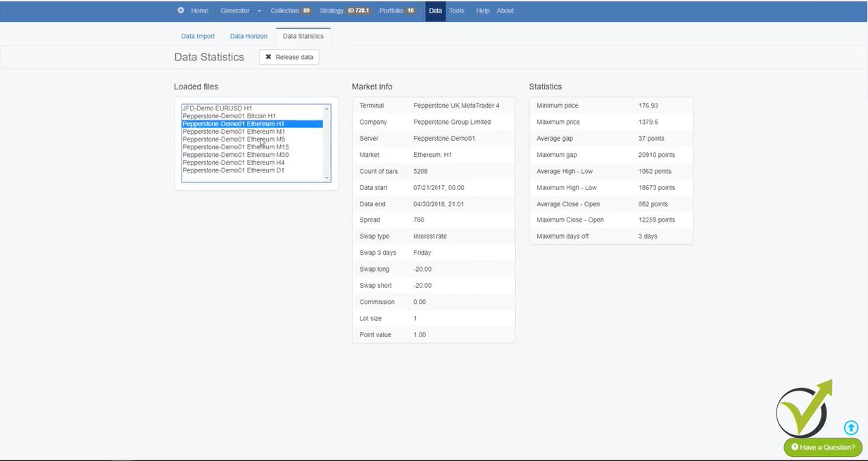Viewport: 868px width, 461px height.
Task: Go to the Home page link
Action: point(199,11)
